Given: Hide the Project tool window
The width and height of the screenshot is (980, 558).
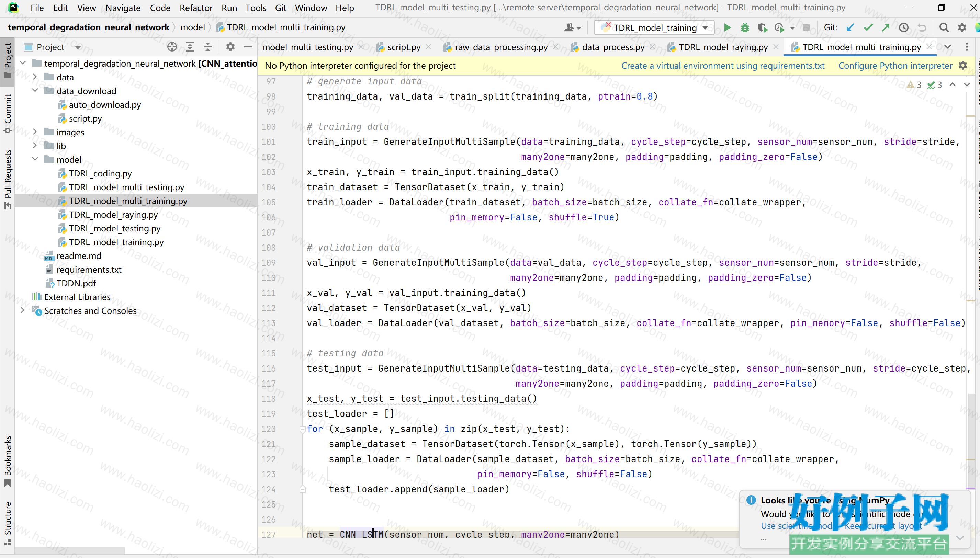Looking at the screenshot, I should pos(248,47).
